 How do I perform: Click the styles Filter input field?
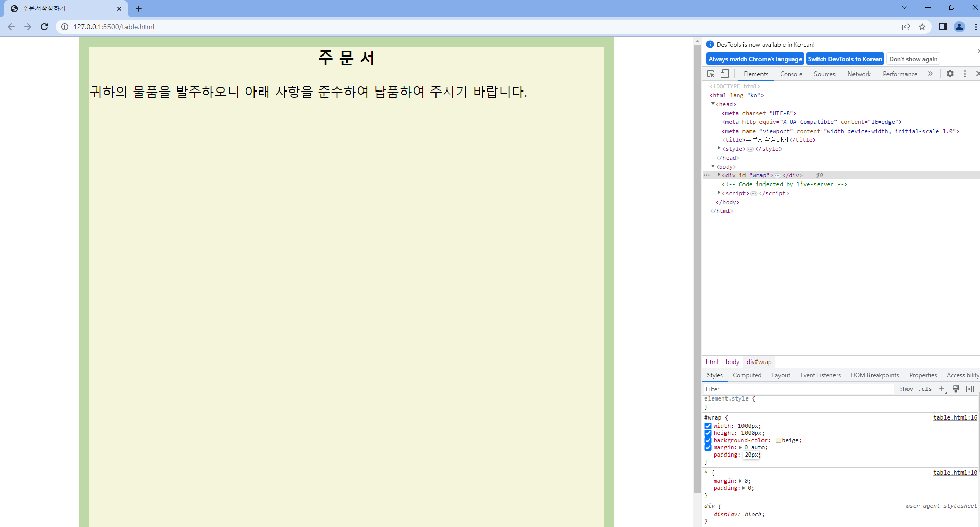(x=798, y=389)
